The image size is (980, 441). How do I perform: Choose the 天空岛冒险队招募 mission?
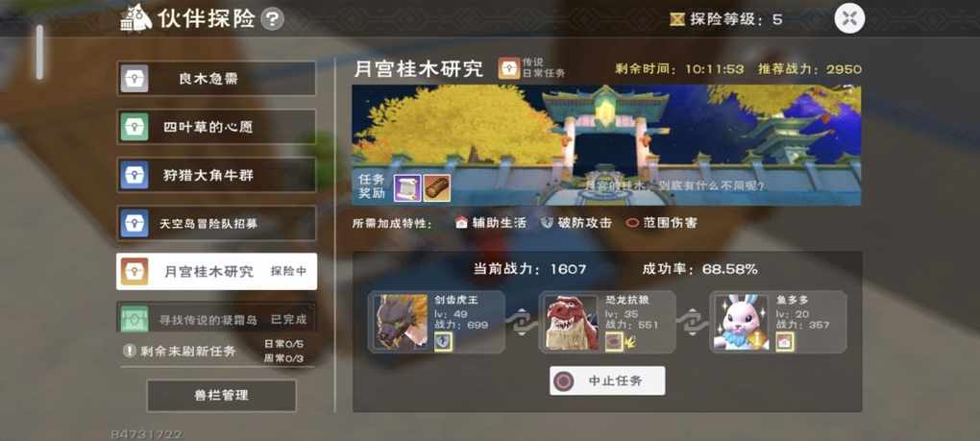(x=216, y=223)
